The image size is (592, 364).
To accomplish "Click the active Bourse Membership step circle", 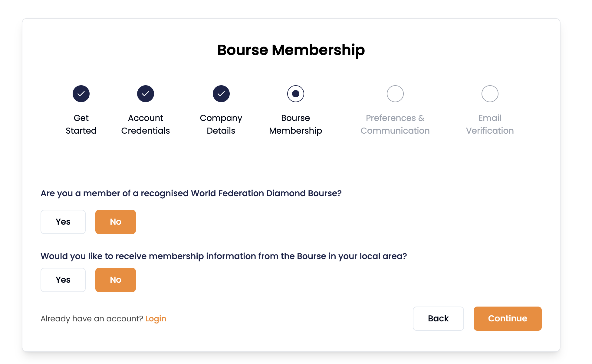I will point(296,94).
